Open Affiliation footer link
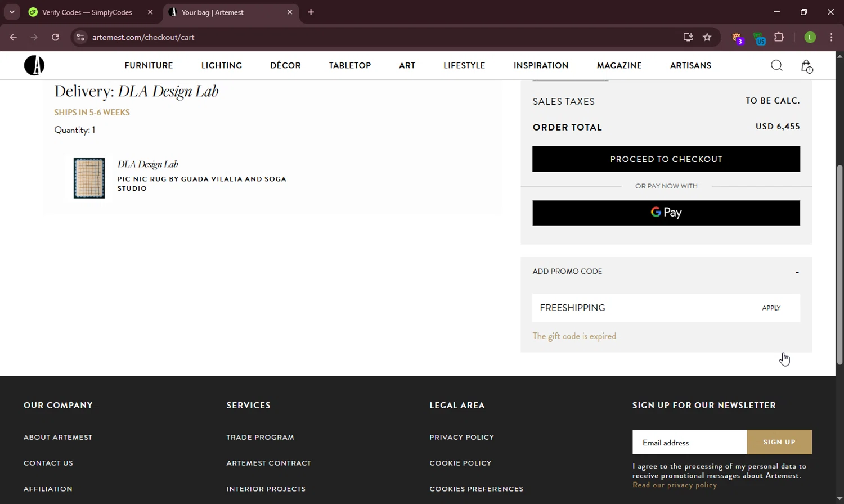Image resolution: width=844 pixels, height=504 pixels. tap(48, 489)
